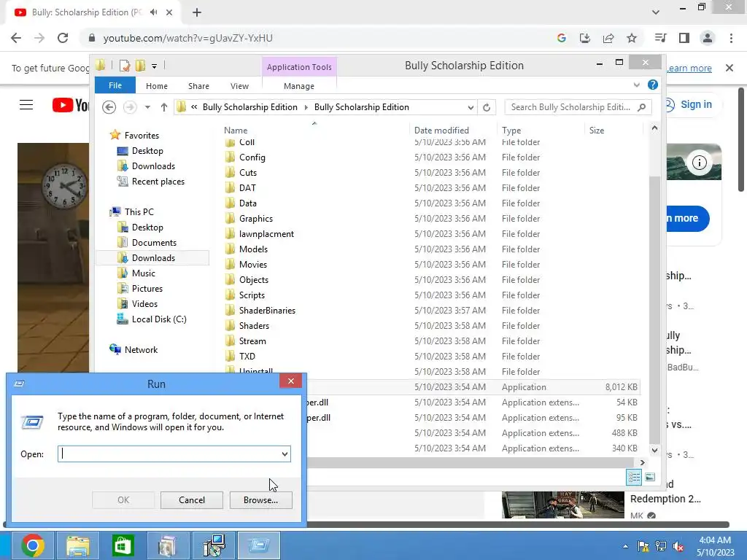
Task: Click the volume icon in system tray
Action: (x=678, y=546)
